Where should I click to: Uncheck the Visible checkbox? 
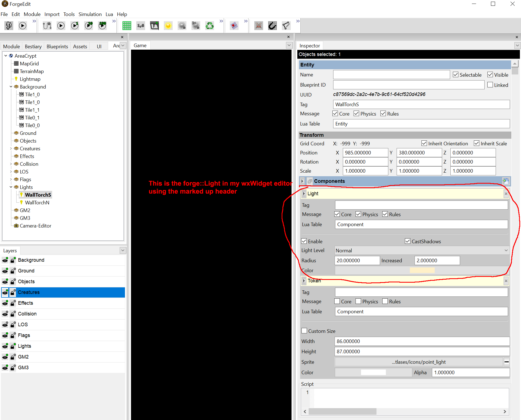[x=490, y=75]
